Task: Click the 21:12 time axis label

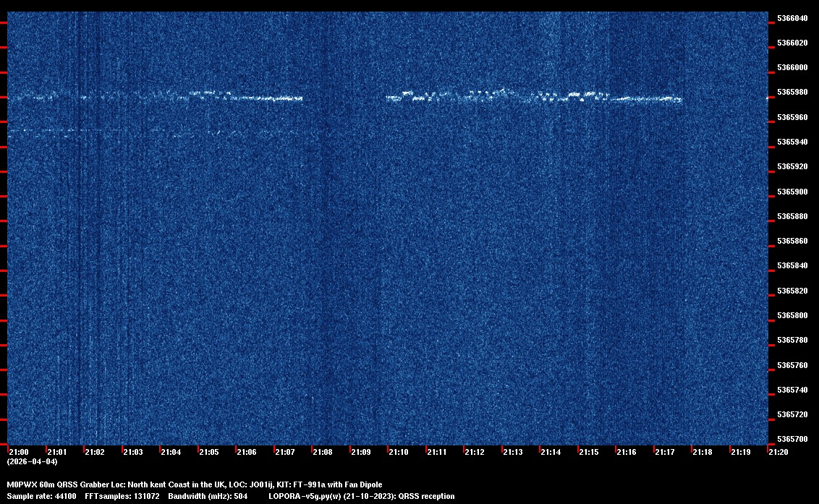Action: (475, 452)
